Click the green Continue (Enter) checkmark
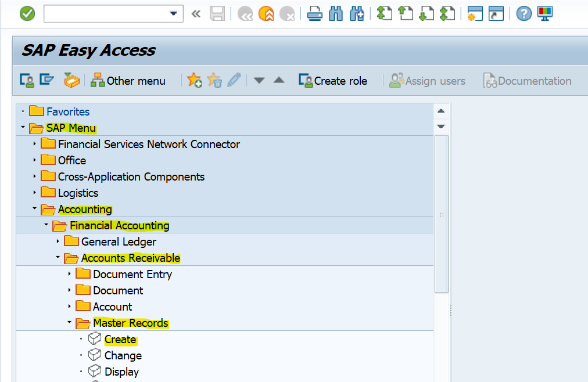588x382 pixels. tap(27, 13)
